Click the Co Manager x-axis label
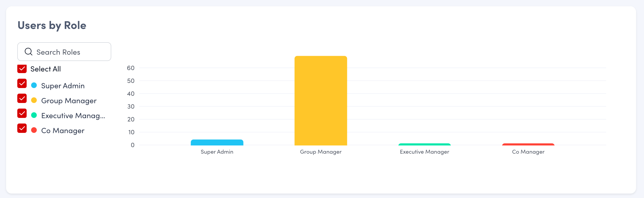 [x=528, y=152]
